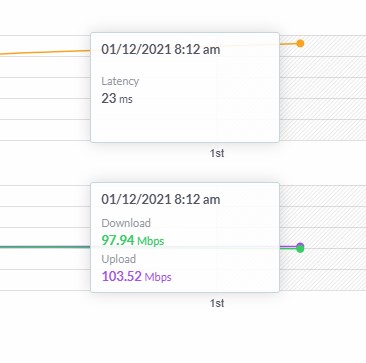The image size is (366, 363).
Task: Click the 1st axis label under latency chart
Action: pyautogui.click(x=217, y=153)
